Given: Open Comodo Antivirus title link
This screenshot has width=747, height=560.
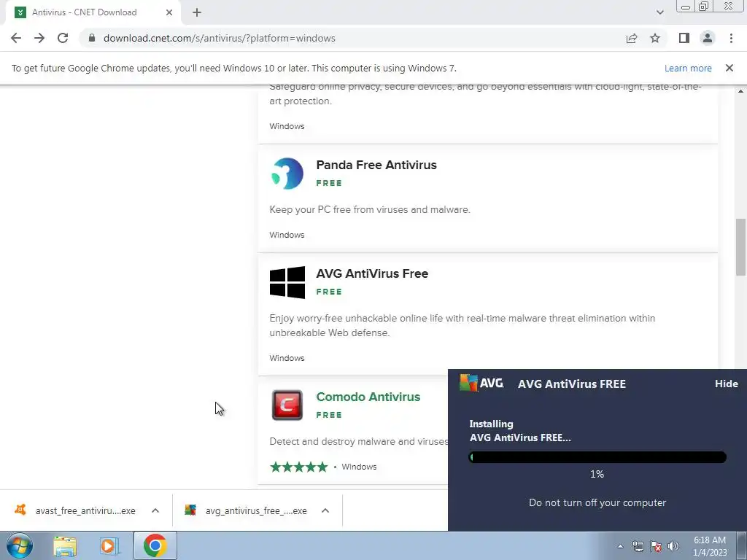Looking at the screenshot, I should point(368,397).
